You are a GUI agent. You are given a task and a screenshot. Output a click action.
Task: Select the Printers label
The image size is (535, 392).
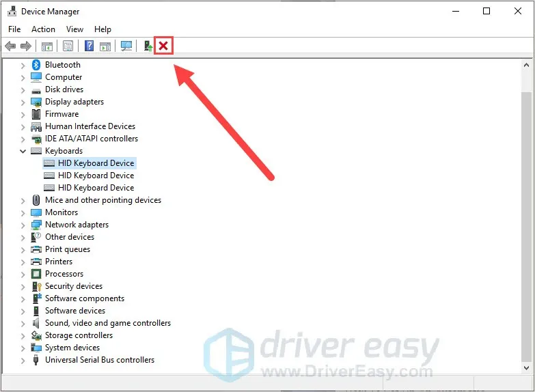pyautogui.click(x=59, y=262)
